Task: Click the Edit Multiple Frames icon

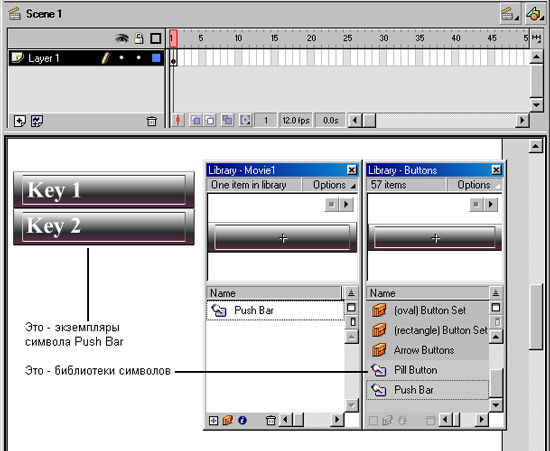Action: [227, 120]
